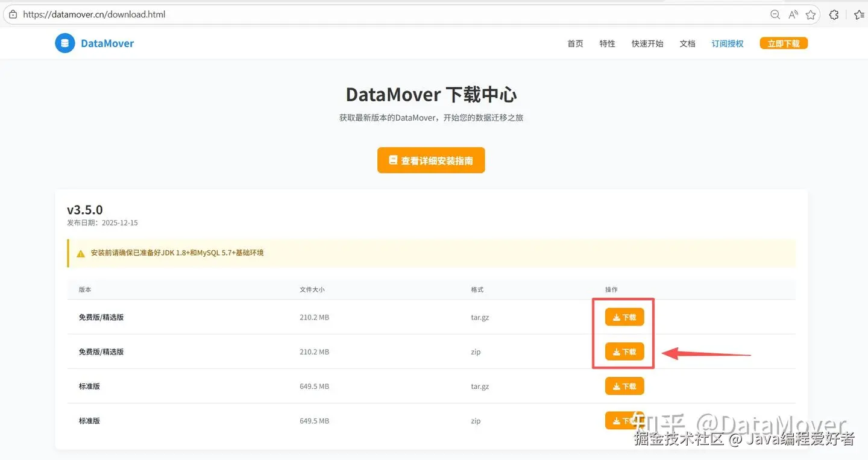Viewport: 868px width, 460px height.
Task: Click 210.2 MB in the tar.gz row
Action: pos(315,317)
